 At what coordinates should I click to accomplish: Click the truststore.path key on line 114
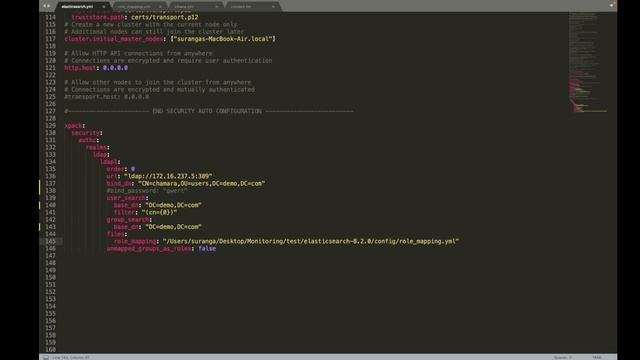[98, 17]
